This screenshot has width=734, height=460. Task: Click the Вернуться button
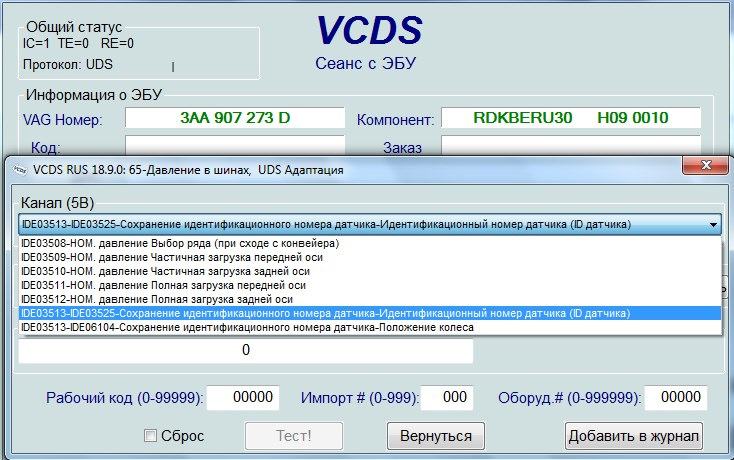pyautogui.click(x=436, y=436)
